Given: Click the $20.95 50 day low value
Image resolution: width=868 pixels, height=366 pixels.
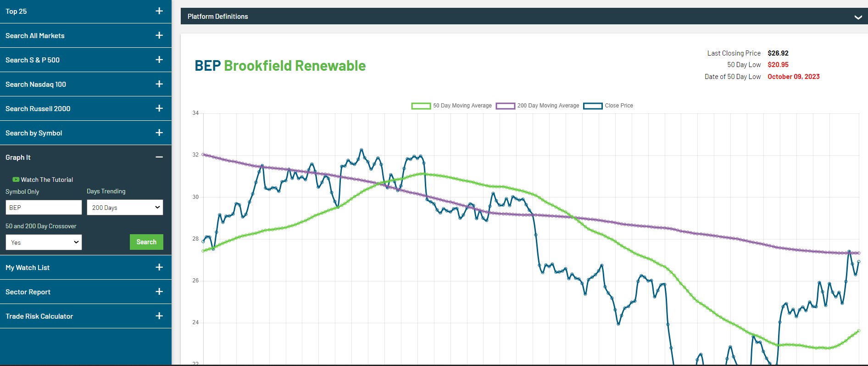Looking at the screenshot, I should (x=778, y=65).
